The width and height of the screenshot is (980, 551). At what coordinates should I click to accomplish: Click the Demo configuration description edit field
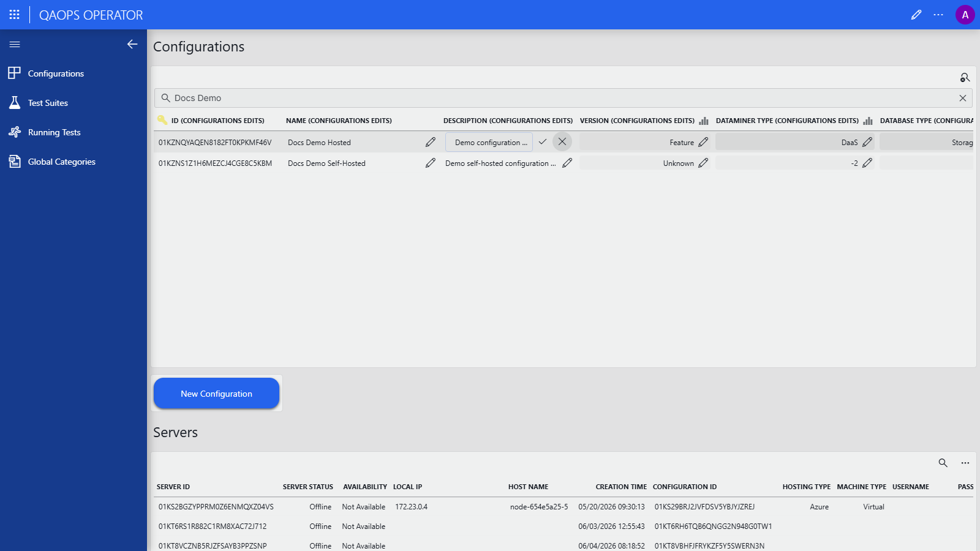[489, 142]
